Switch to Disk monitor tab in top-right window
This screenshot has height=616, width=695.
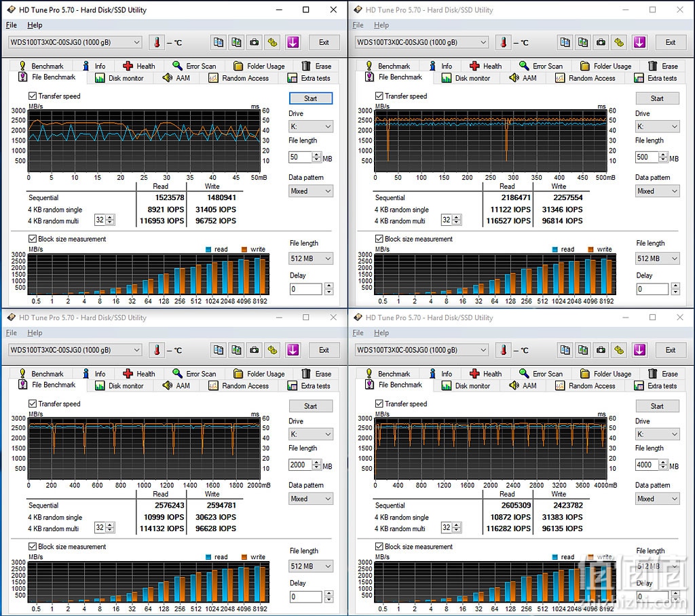[x=466, y=78]
